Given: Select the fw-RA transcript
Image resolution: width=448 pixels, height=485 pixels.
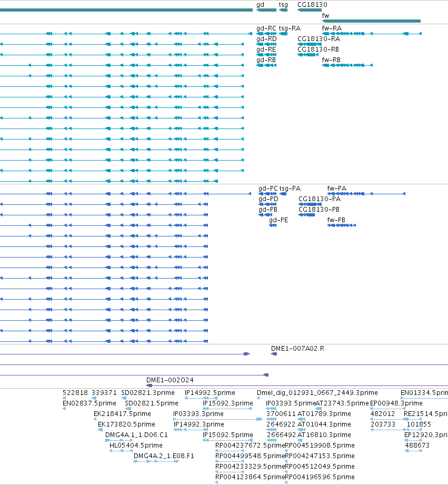Looking at the screenshot, I should 372,34.
